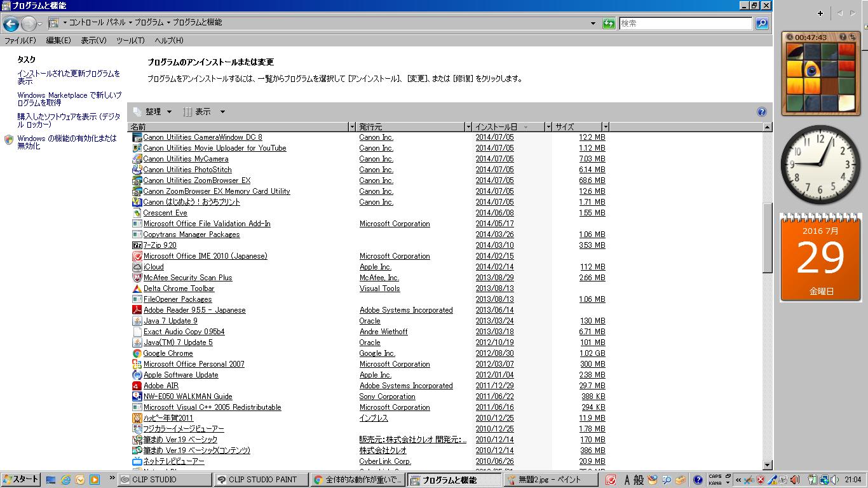Image resolution: width=868 pixels, height=488 pixels.
Task: Click the analog clock gadget
Action: click(820, 165)
